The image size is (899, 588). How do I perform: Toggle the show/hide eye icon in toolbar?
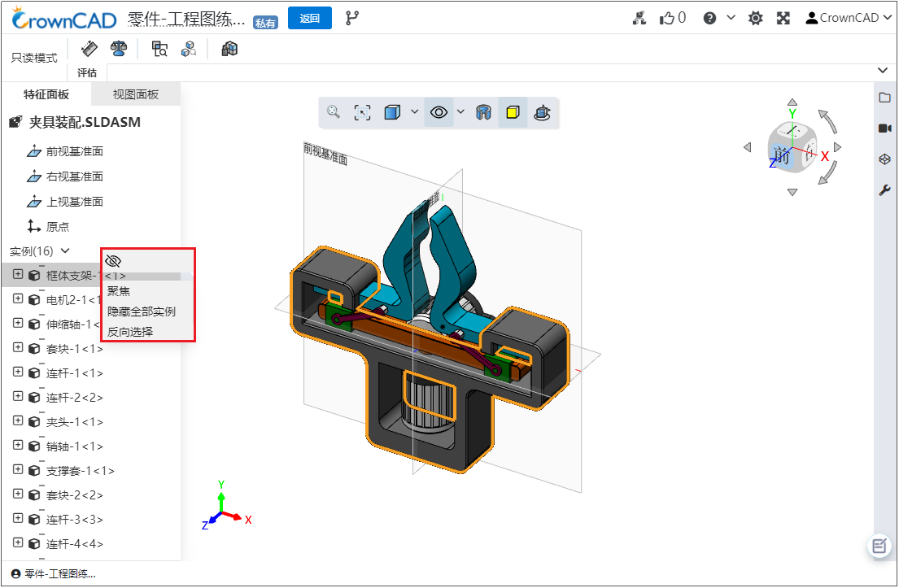(x=439, y=111)
